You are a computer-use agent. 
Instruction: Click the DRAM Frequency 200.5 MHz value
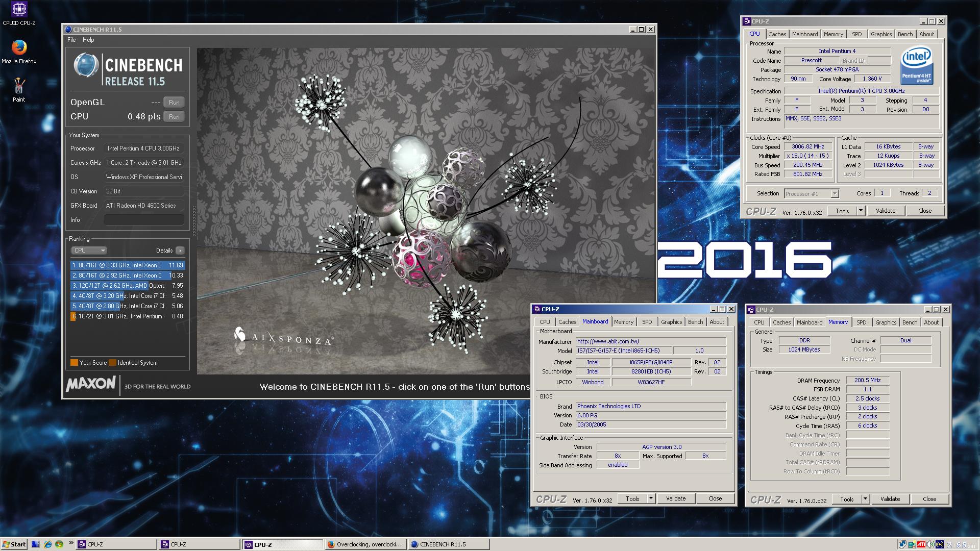tap(868, 380)
